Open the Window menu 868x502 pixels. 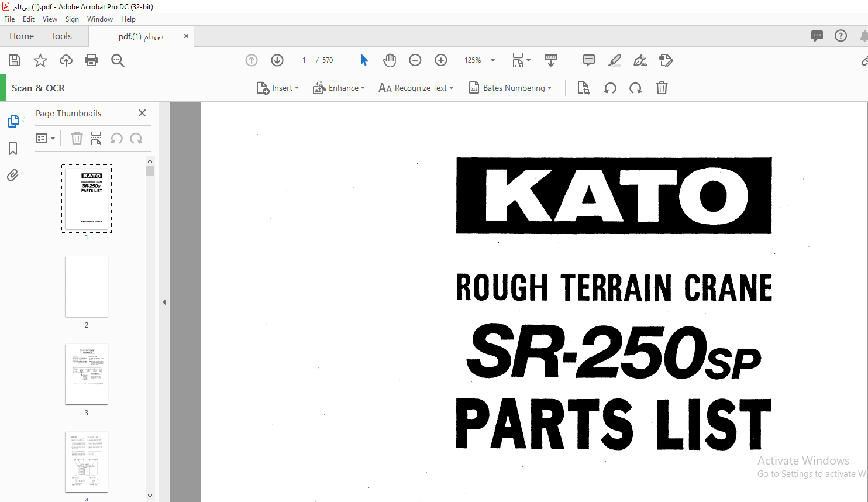tap(100, 19)
